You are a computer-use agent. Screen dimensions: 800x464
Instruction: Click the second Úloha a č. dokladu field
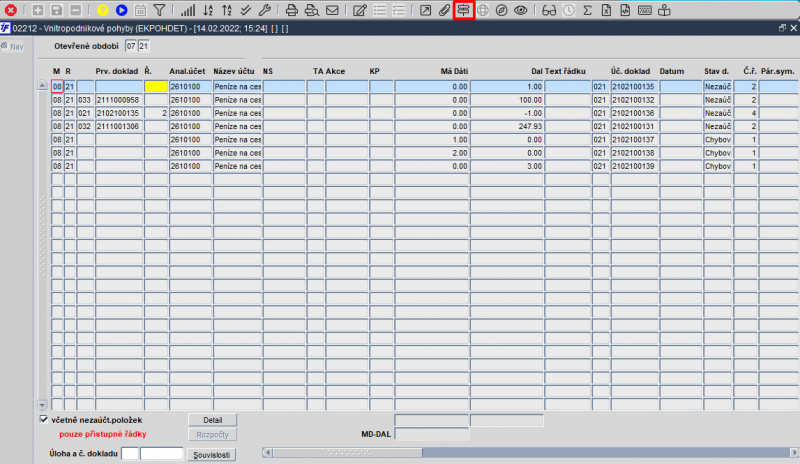[162, 453]
